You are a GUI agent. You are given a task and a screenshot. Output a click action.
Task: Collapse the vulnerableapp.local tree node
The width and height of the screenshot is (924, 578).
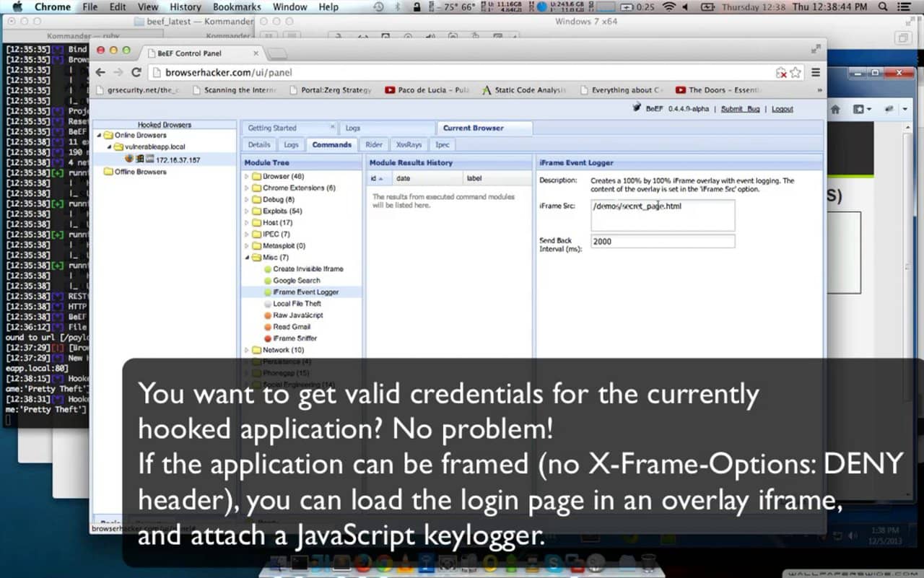coord(110,146)
